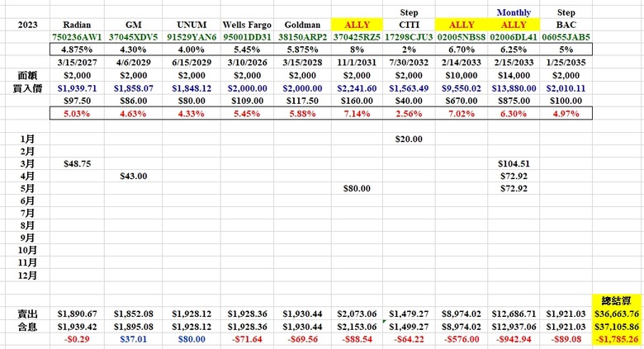Screen dimensions: 644x349
Task: Select the blue Monthly label cell
Action: point(514,12)
